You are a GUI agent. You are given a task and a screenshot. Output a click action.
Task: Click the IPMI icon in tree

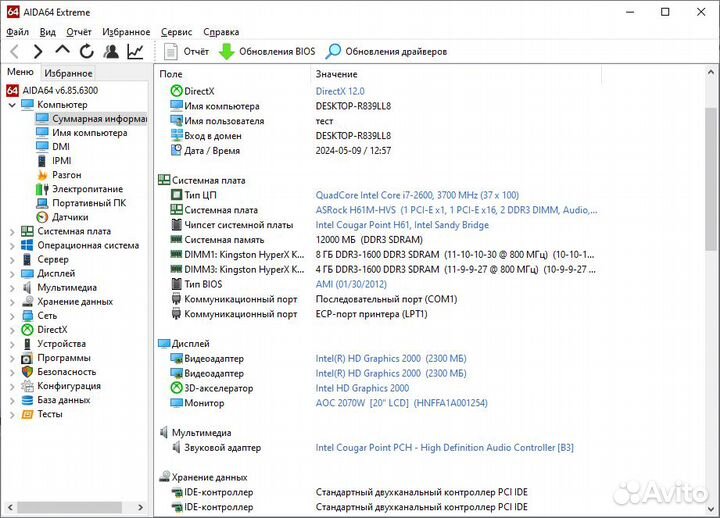pyautogui.click(x=42, y=161)
